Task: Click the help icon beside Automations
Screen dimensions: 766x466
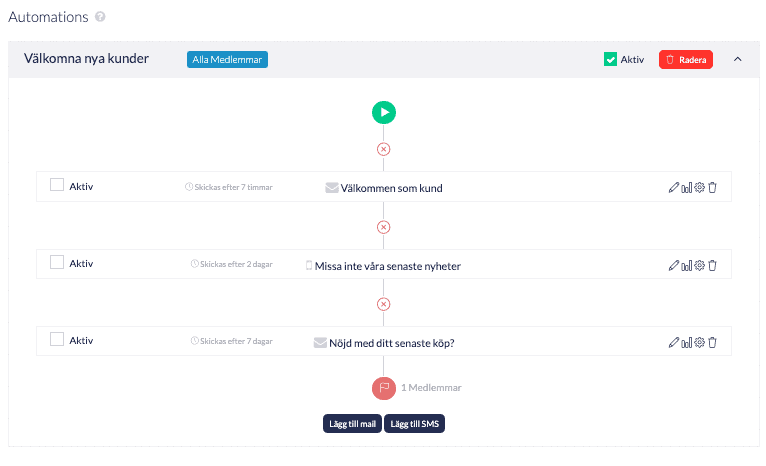Action: click(100, 18)
